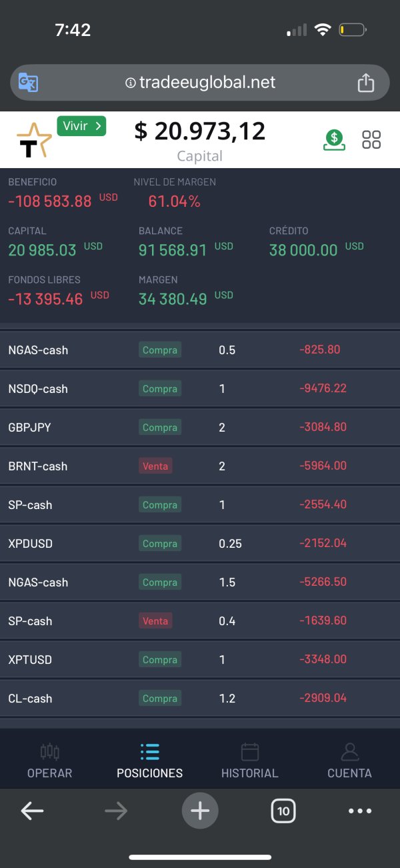Tap the green deposit money icon

tap(335, 140)
